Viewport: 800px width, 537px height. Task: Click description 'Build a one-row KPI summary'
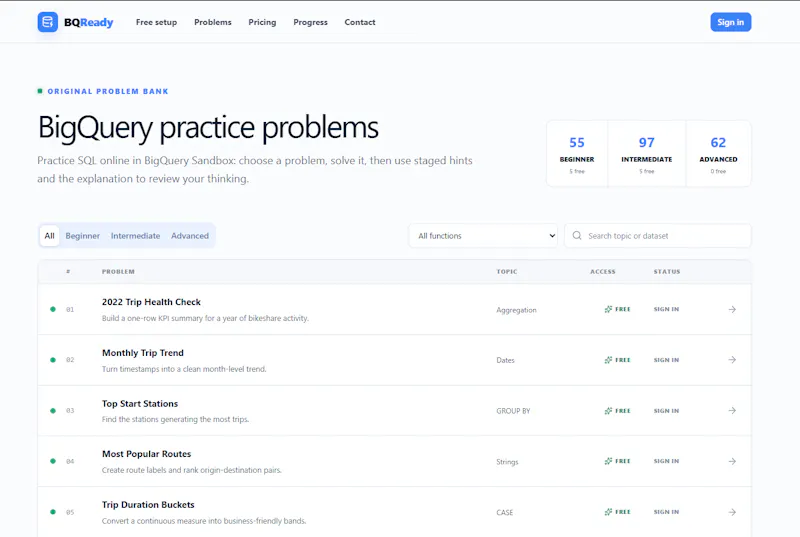coord(205,318)
